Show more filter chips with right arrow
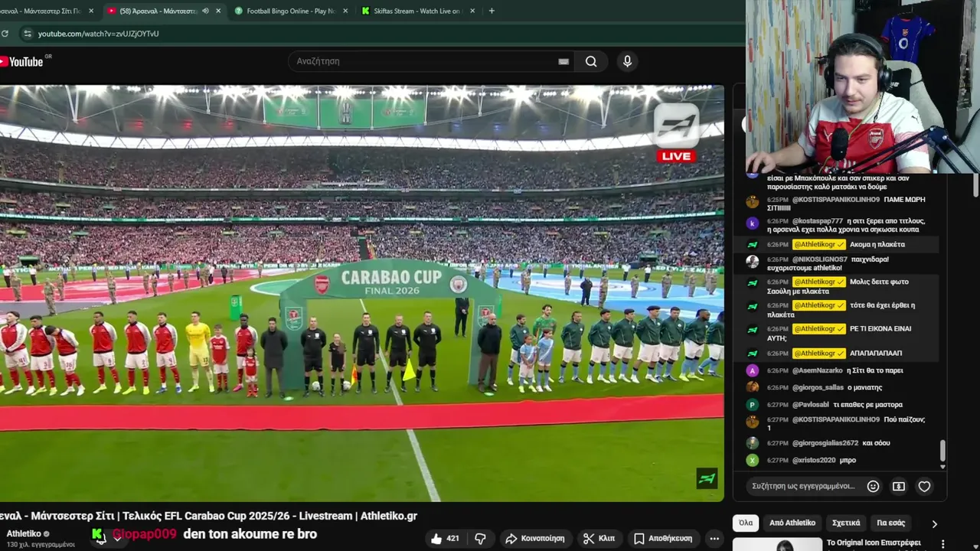The width and height of the screenshot is (980, 551). point(934,523)
